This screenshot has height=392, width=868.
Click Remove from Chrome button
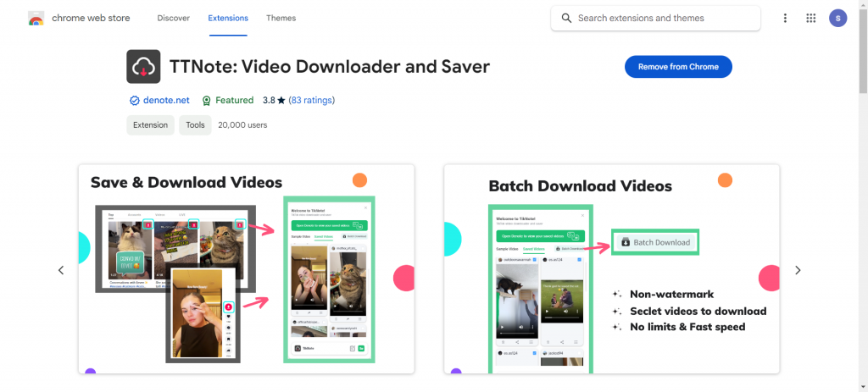tap(678, 67)
